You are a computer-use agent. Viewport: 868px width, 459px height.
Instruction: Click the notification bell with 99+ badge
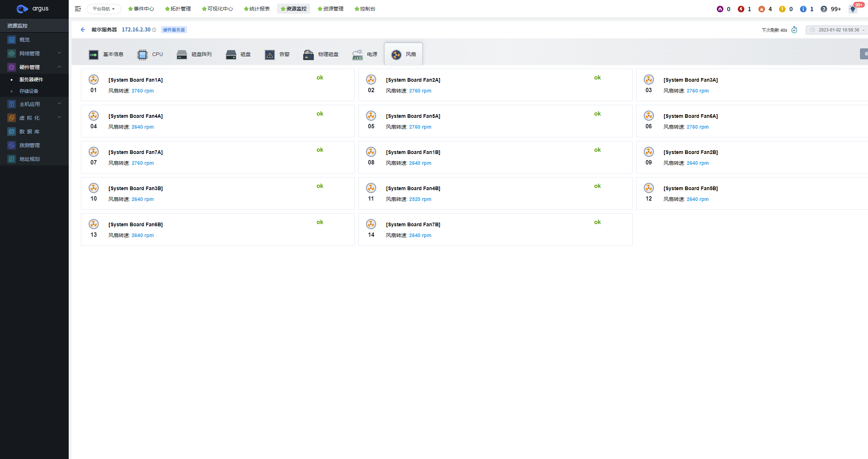(x=853, y=9)
